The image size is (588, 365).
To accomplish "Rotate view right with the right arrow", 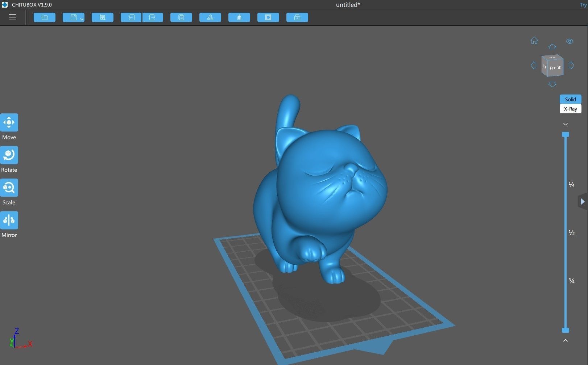I will coord(571,66).
